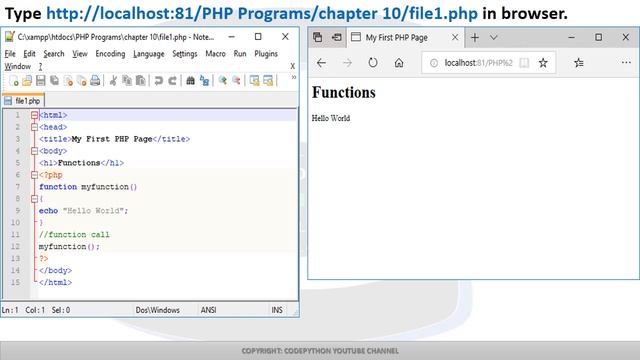This screenshot has width=640, height=360.
Task: Click Dos\Windows line ending in status bar
Action: click(158, 310)
